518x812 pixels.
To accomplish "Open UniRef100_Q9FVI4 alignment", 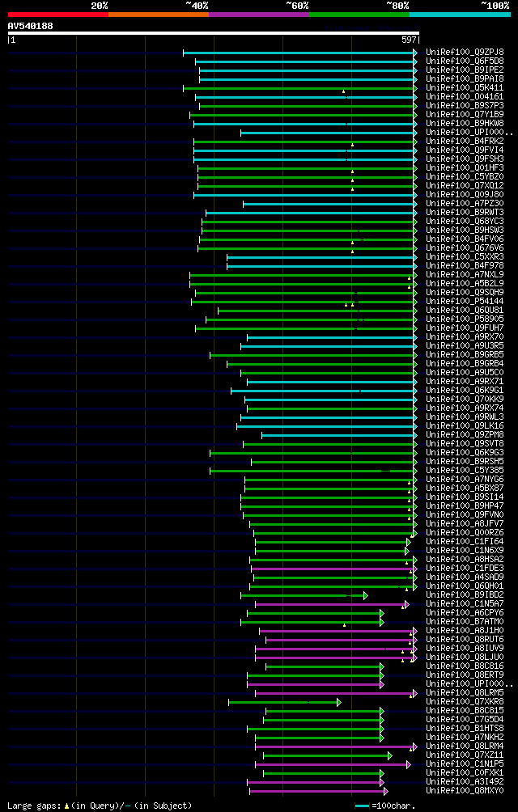I will [465, 150].
